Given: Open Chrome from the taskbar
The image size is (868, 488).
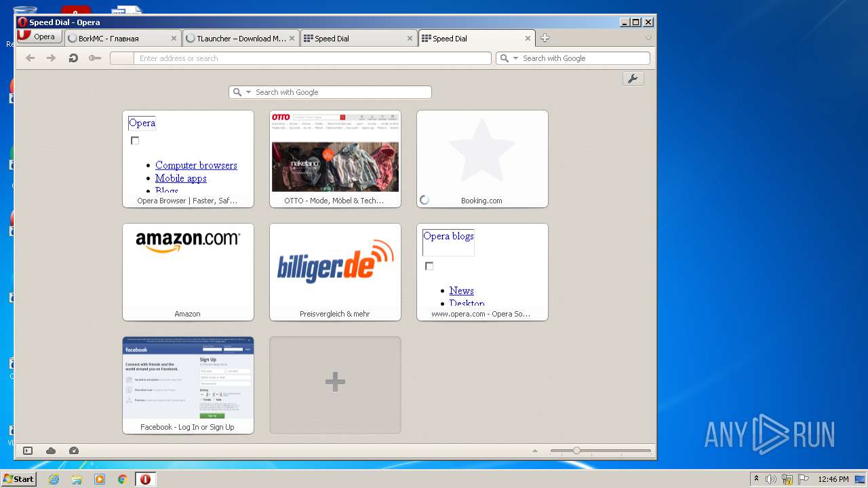Looking at the screenshot, I should click(x=122, y=479).
